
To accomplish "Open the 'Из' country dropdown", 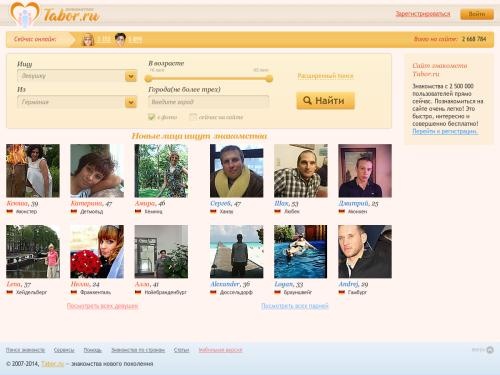I will [x=77, y=102].
